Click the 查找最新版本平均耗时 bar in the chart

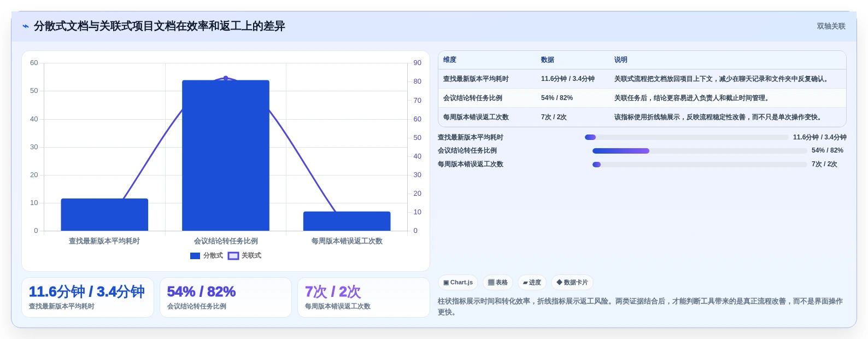click(104, 214)
